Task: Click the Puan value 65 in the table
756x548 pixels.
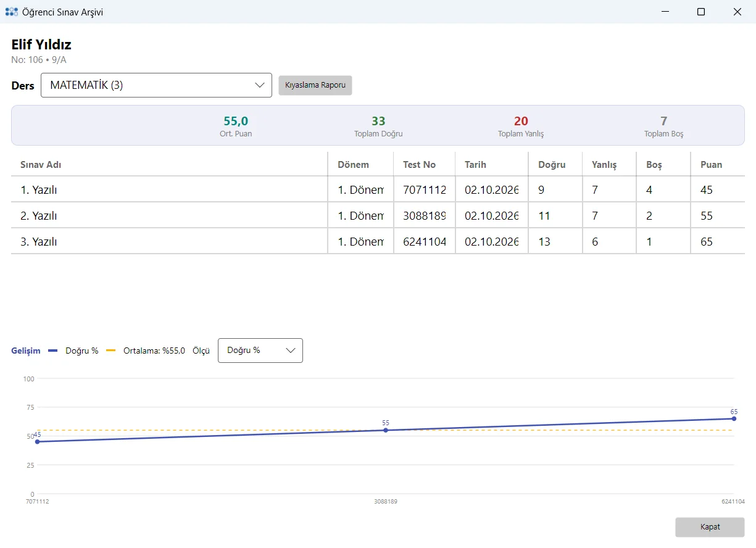Action: coord(707,242)
